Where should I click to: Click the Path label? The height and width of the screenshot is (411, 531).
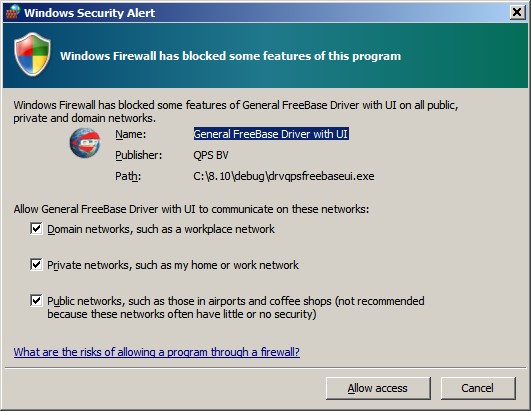pyautogui.click(x=128, y=176)
